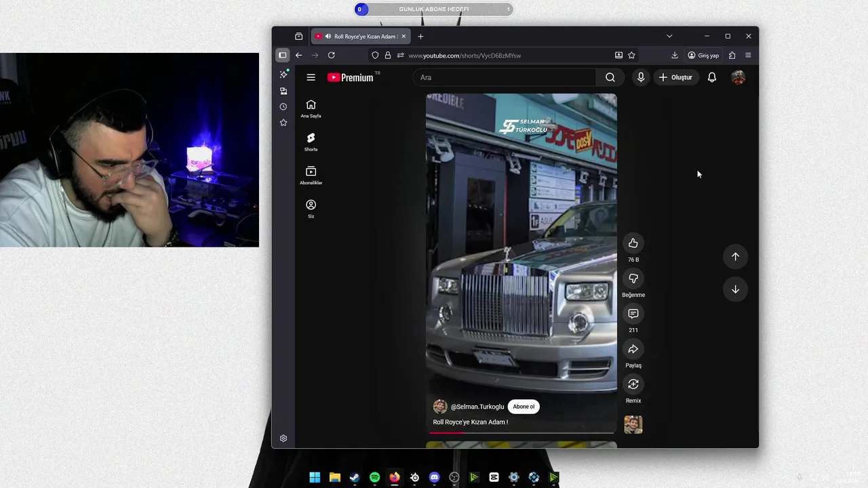This screenshot has height=488, width=868.
Task: Mute the tab via speaker icon
Action: click(x=328, y=36)
